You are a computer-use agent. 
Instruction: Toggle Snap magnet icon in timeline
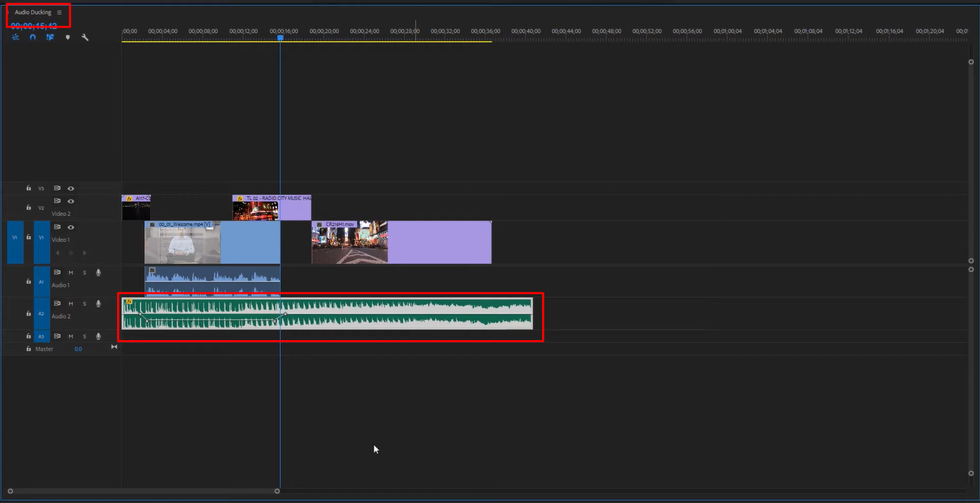33,37
